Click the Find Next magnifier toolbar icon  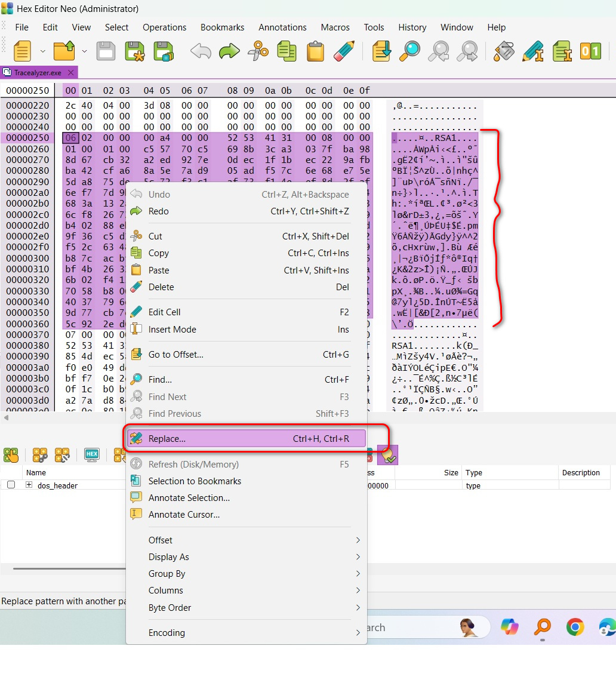pos(467,51)
